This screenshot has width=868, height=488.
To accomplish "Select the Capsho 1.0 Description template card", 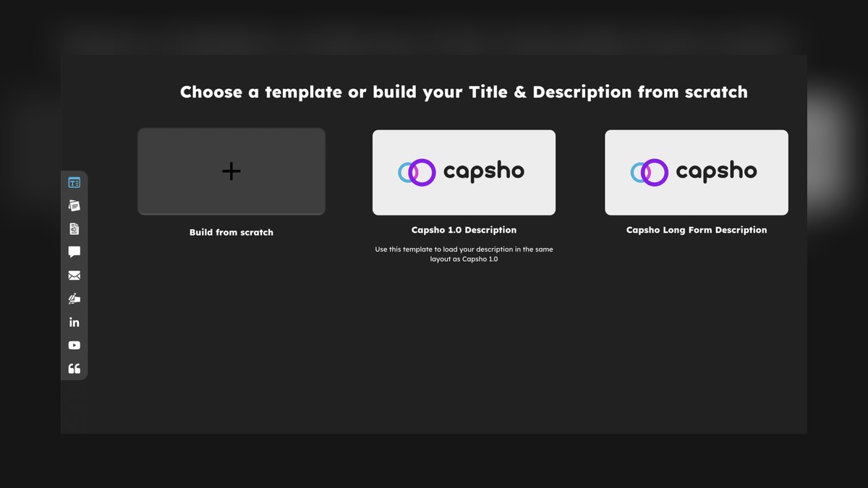I will click(x=464, y=172).
